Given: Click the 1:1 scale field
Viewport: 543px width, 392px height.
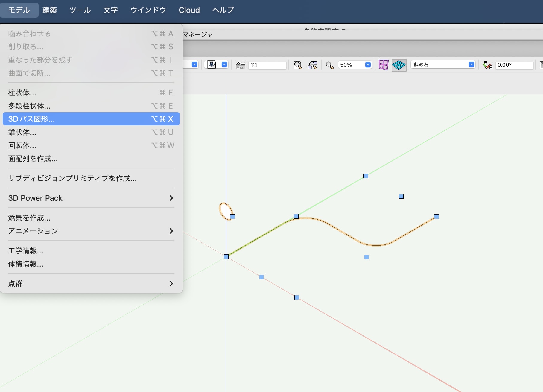Looking at the screenshot, I should click(x=267, y=65).
